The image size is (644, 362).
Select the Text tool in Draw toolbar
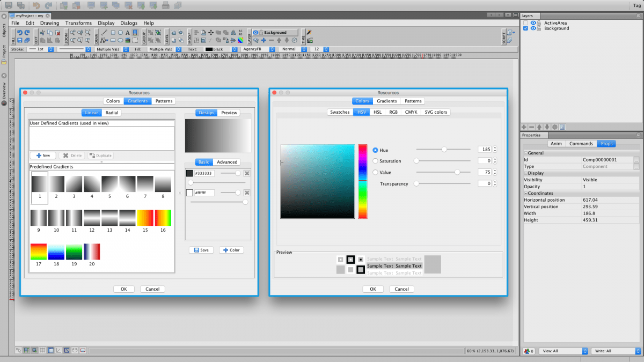pyautogui.click(x=127, y=32)
